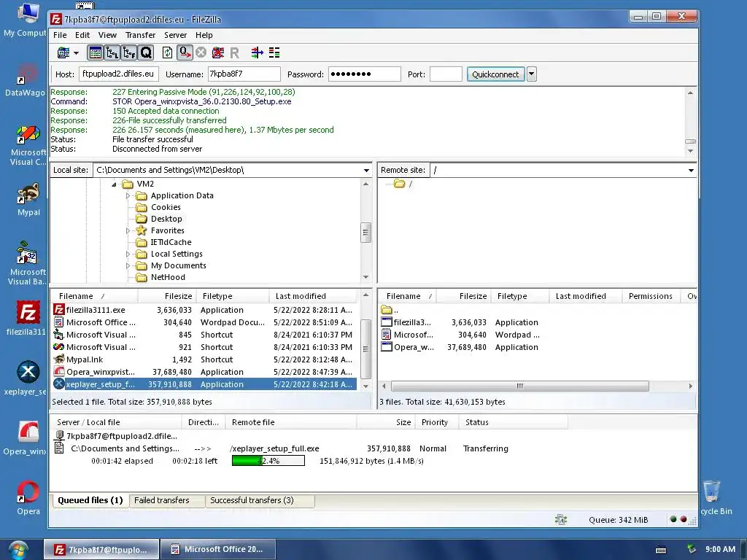747x560 pixels.
Task: Toggle the remote directory tree view
Action: [x=129, y=52]
